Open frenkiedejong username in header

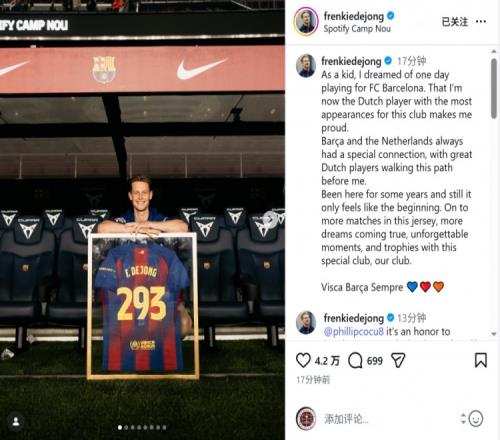354,16
